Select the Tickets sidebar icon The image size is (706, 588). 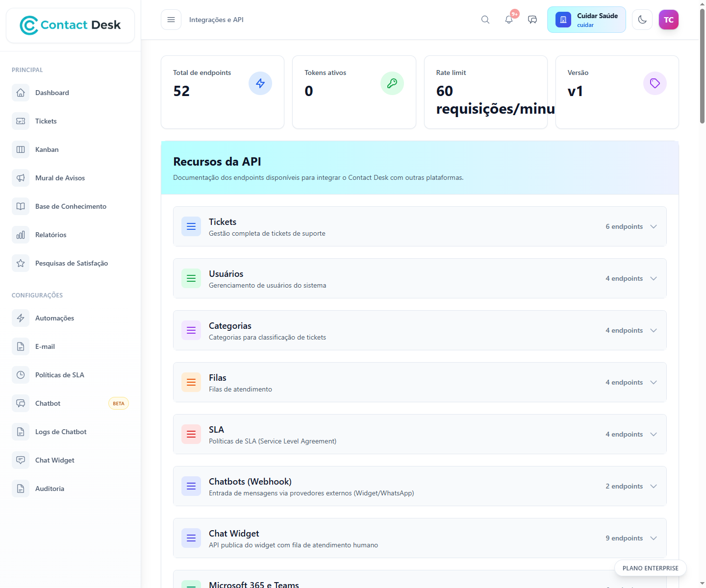click(21, 121)
